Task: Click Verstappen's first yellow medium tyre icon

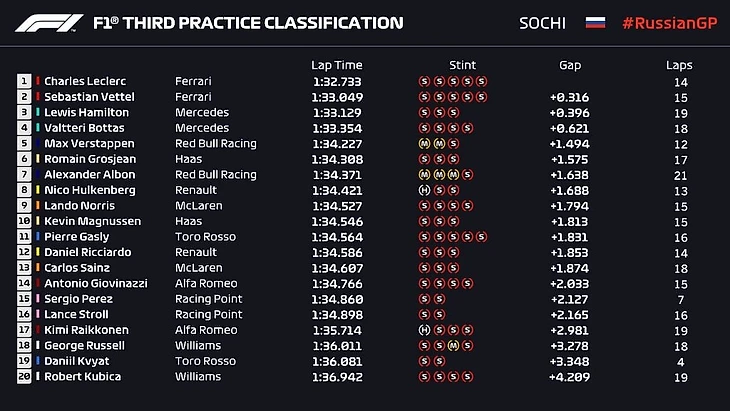Action: point(424,143)
